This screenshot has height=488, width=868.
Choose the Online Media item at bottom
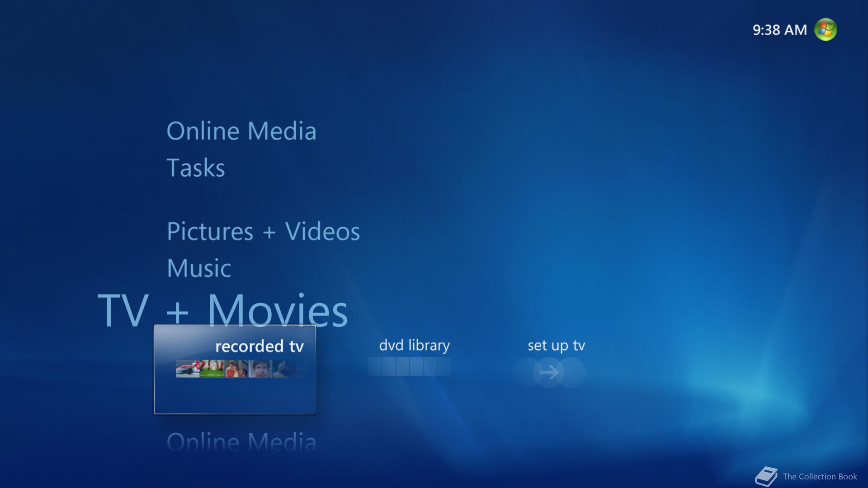(241, 441)
